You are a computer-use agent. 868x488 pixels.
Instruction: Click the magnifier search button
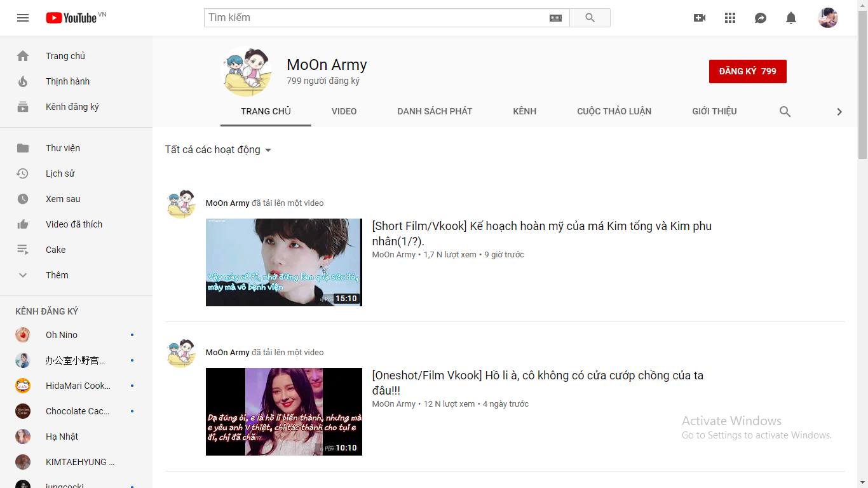pos(590,18)
